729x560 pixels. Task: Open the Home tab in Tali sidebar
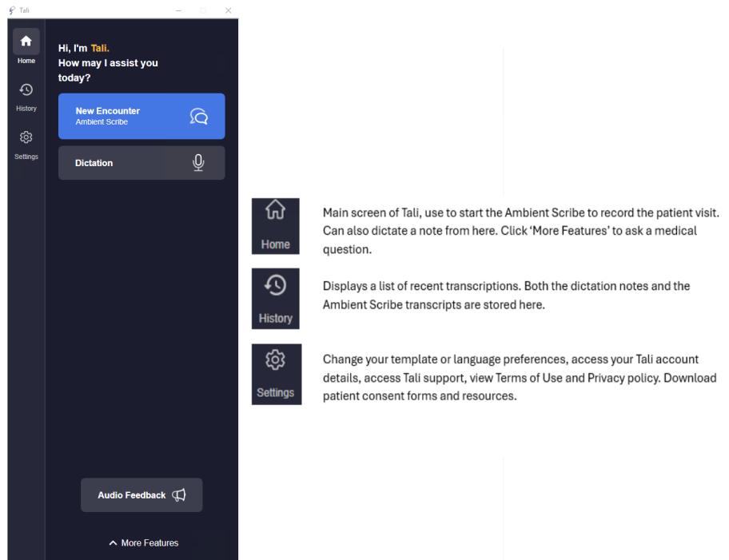(26, 46)
